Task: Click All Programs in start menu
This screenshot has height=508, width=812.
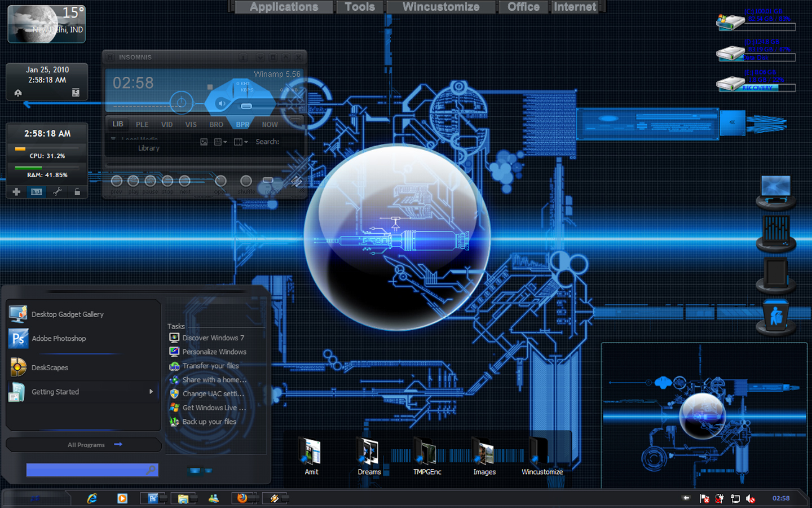Action: (x=84, y=445)
